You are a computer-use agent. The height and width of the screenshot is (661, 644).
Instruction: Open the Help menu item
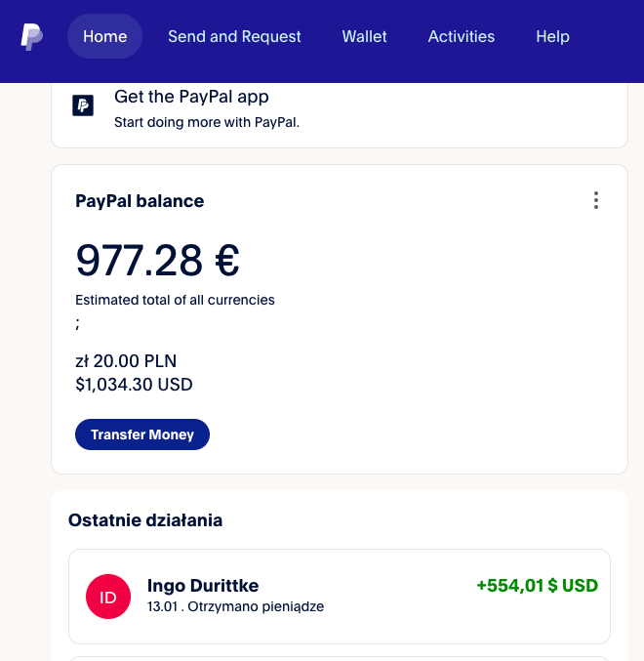pyautogui.click(x=552, y=36)
